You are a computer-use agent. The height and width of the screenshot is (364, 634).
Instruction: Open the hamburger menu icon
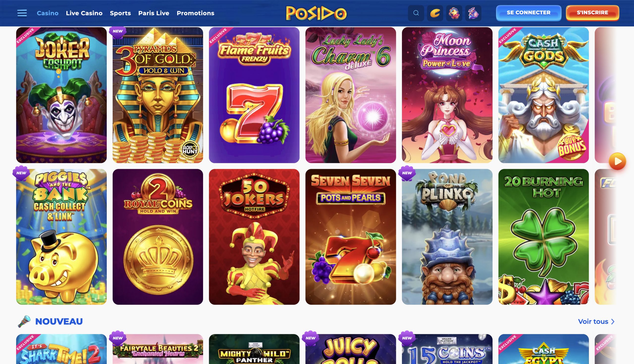pyautogui.click(x=22, y=13)
